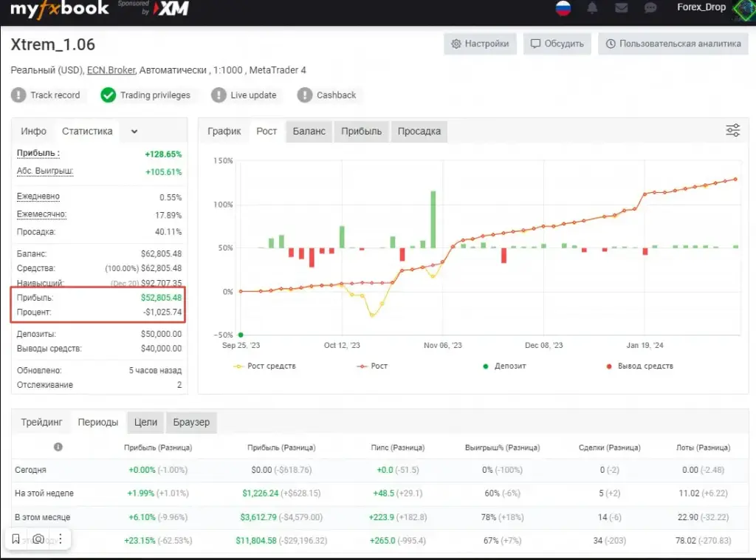756x560 pixels.
Task: Open the notifications bell icon
Action: coord(592,7)
